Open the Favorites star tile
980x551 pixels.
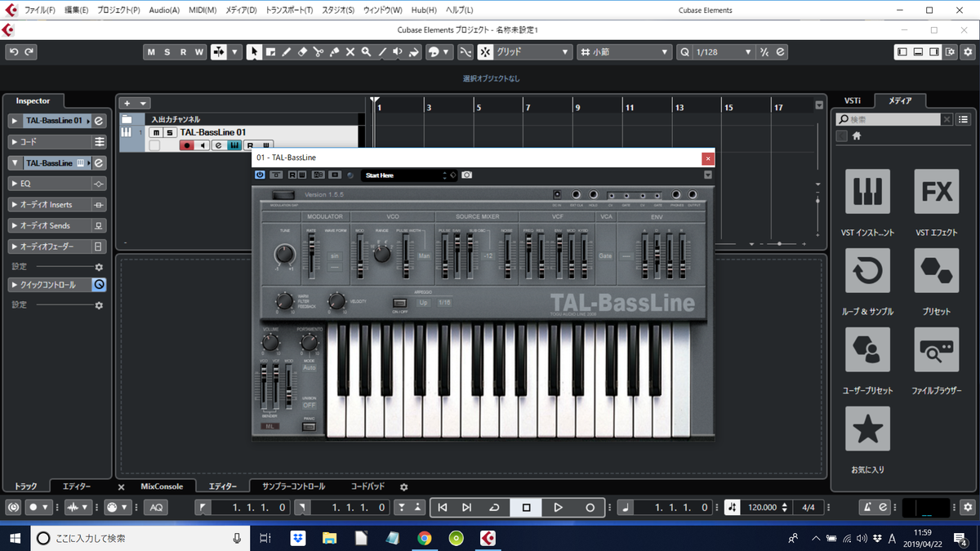pos(867,429)
